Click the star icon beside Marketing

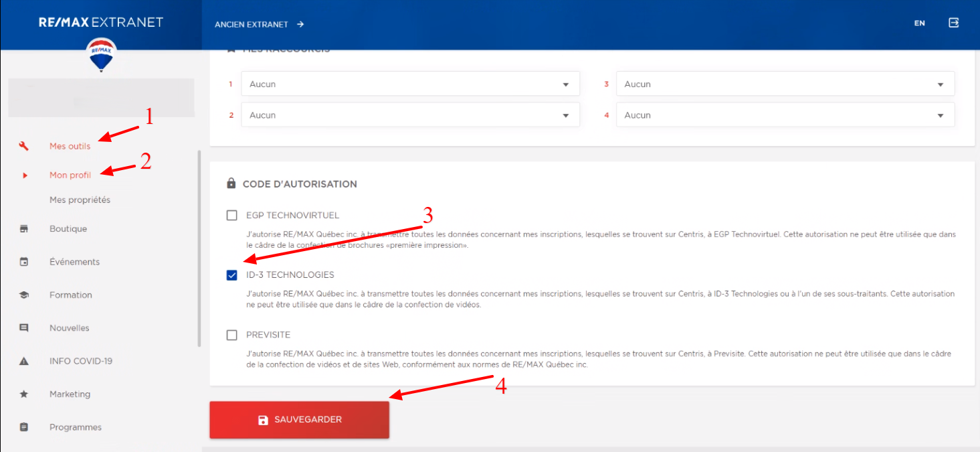[x=24, y=394]
